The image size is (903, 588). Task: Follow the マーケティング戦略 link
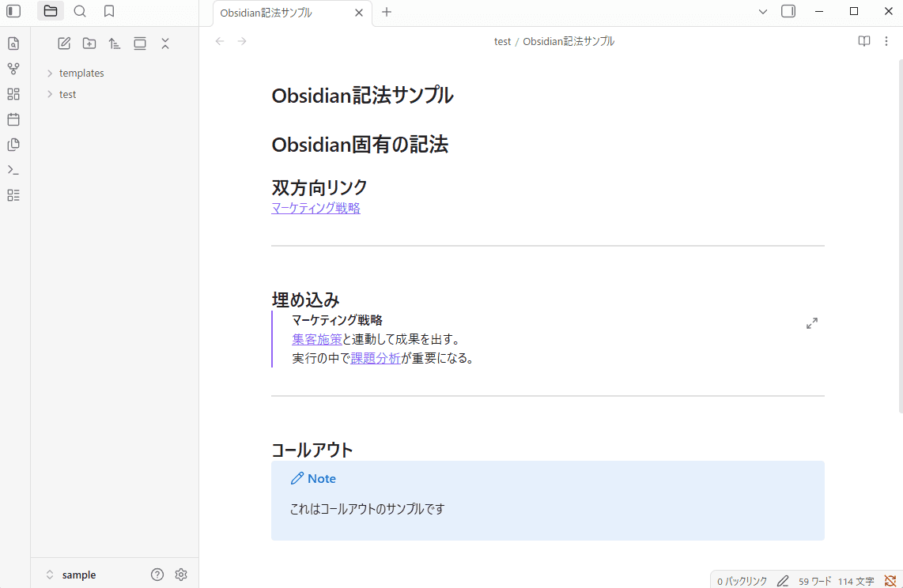315,208
